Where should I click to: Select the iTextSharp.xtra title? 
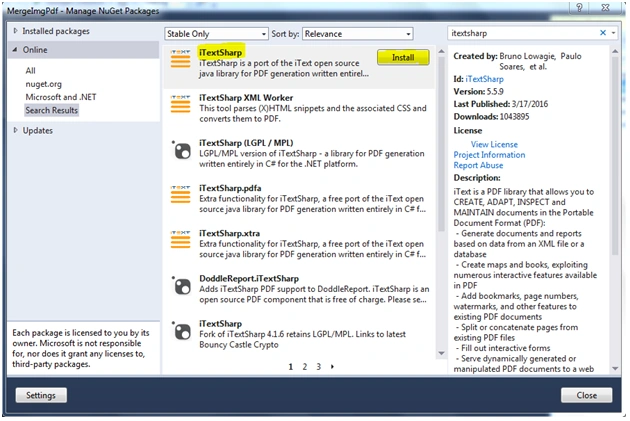229,233
